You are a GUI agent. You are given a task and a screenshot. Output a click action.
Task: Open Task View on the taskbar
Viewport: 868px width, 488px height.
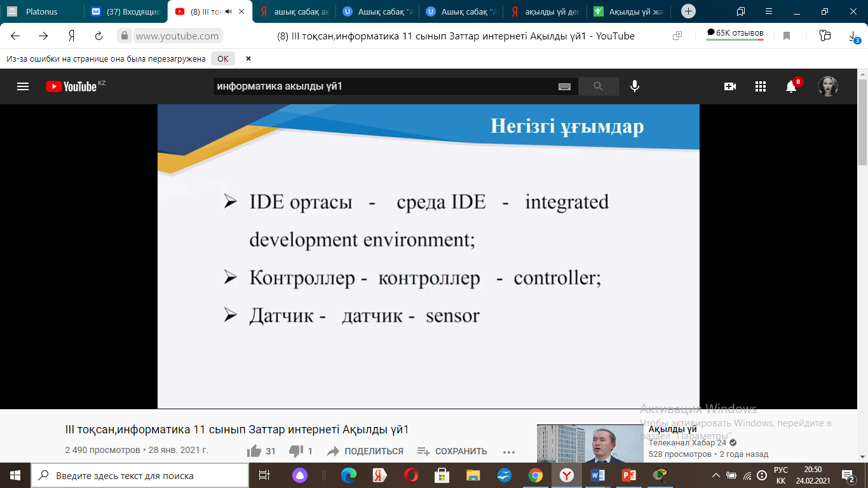264,475
